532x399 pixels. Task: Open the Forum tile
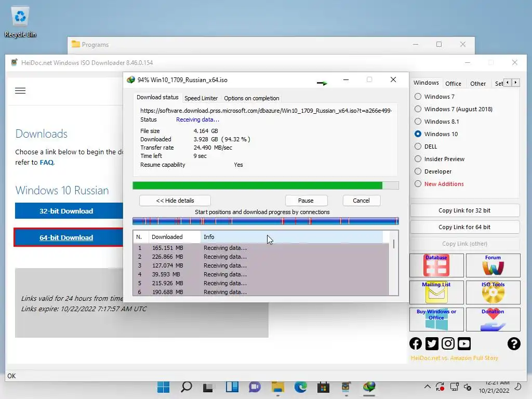coord(493,265)
